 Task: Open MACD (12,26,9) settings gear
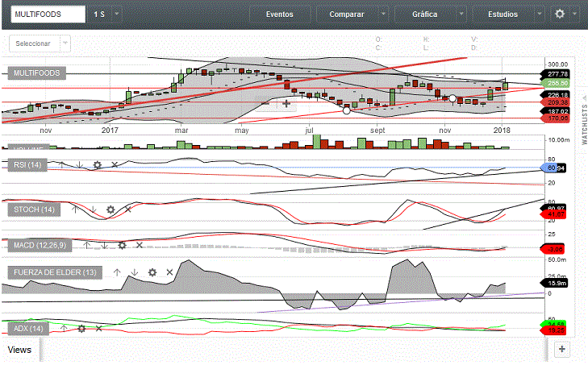(x=122, y=245)
